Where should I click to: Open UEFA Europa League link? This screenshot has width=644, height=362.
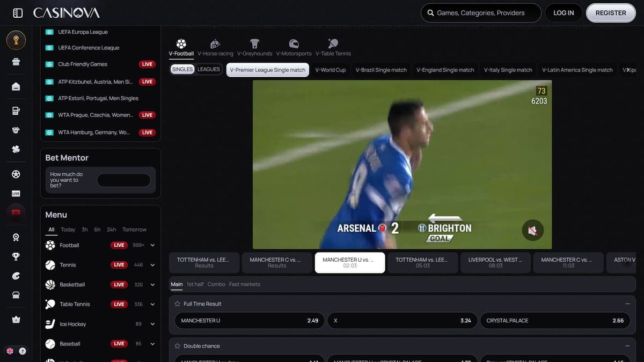point(83,32)
